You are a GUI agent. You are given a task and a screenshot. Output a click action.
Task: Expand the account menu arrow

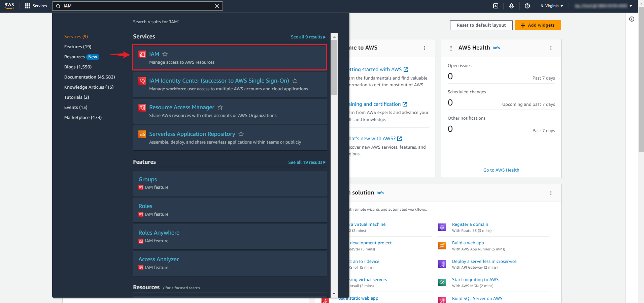click(x=631, y=6)
